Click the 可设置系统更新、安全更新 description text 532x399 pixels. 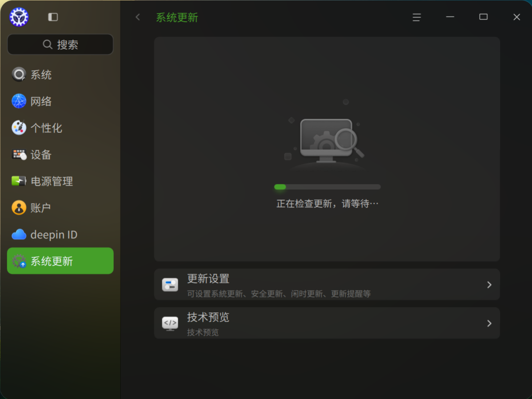coord(279,294)
